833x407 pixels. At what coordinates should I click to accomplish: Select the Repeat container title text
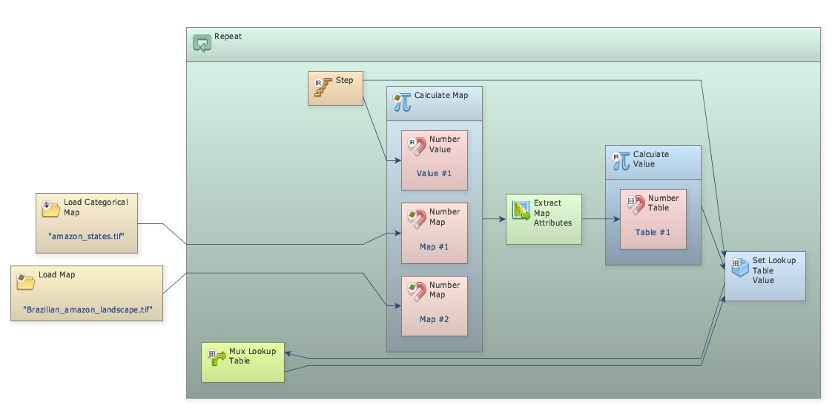click(228, 36)
